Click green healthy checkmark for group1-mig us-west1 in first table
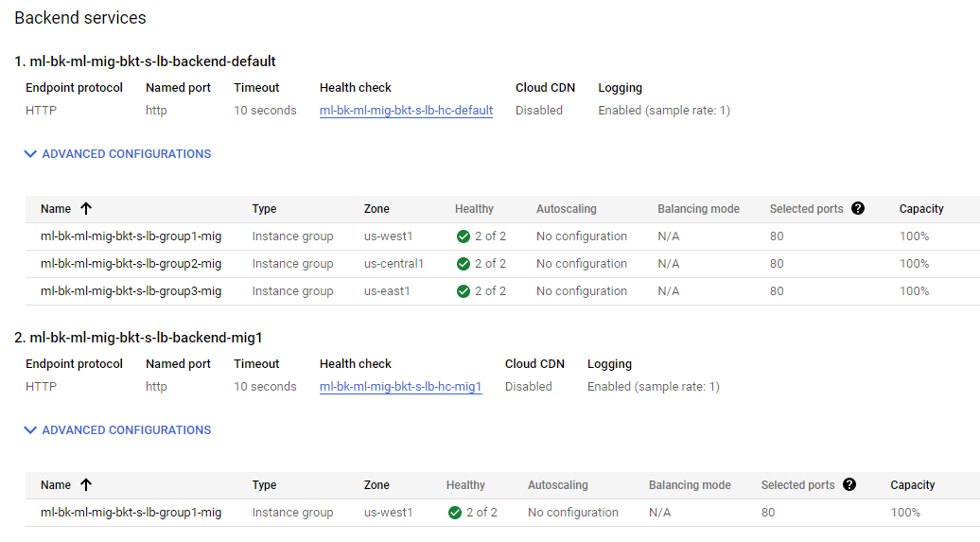This screenshot has width=980, height=542. tap(464, 236)
